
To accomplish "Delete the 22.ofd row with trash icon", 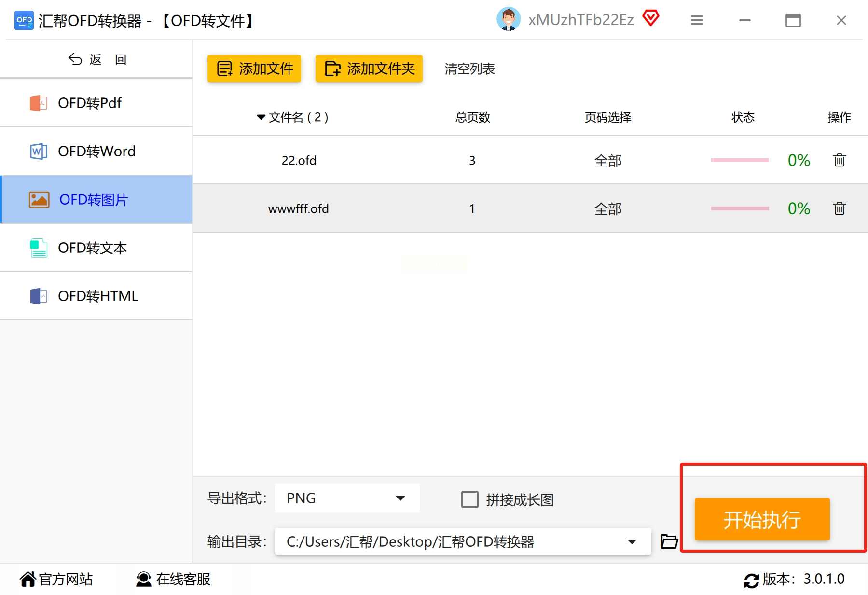I will click(x=839, y=160).
